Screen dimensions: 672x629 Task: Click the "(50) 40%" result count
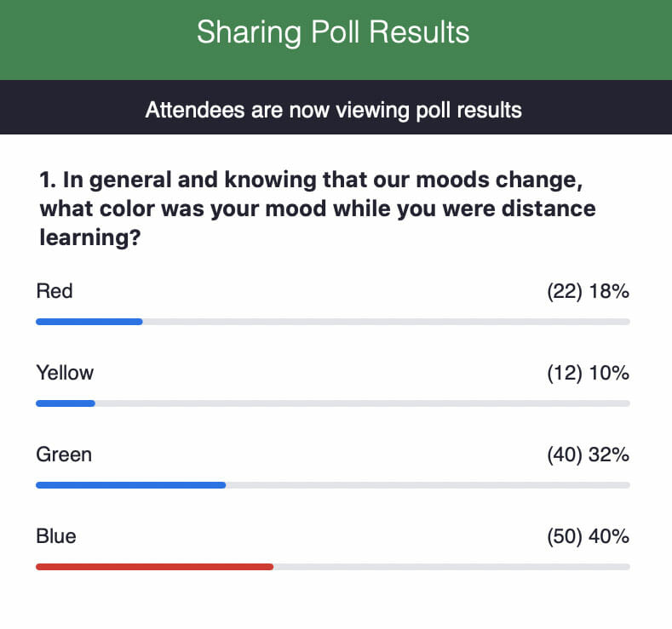tap(588, 536)
